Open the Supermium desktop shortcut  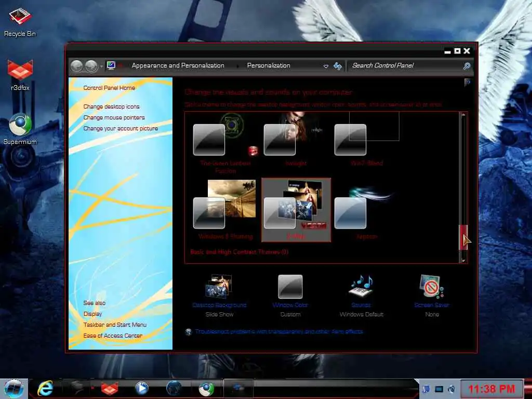coord(20,129)
